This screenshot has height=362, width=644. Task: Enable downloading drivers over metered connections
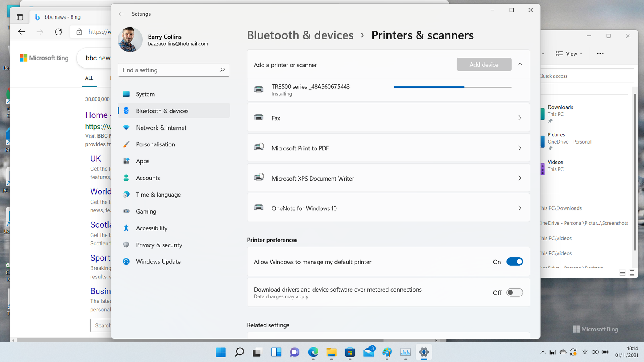tap(514, 292)
